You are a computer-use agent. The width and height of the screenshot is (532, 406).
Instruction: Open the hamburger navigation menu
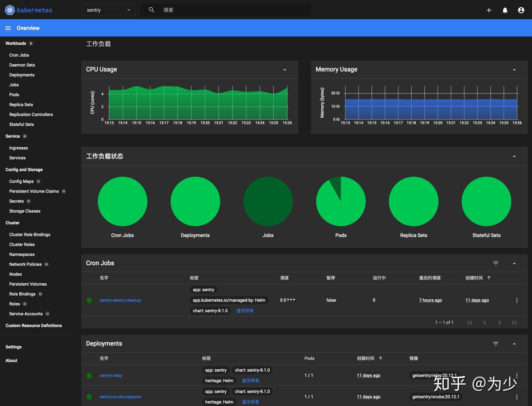[8, 28]
